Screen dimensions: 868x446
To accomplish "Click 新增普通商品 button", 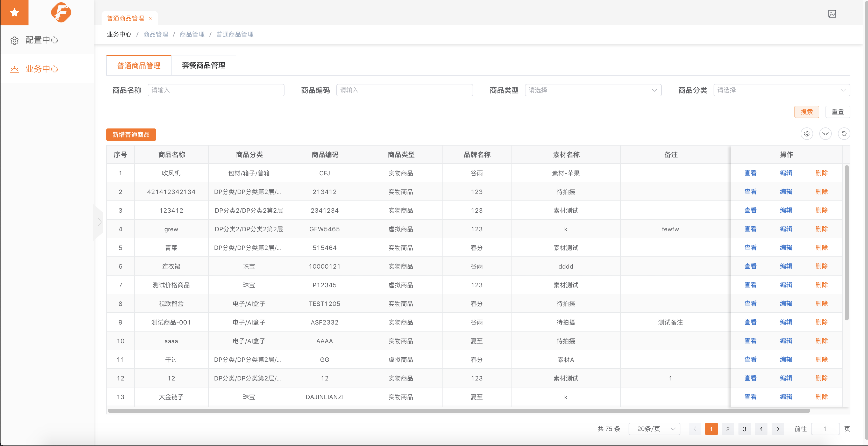I will 131,135.
